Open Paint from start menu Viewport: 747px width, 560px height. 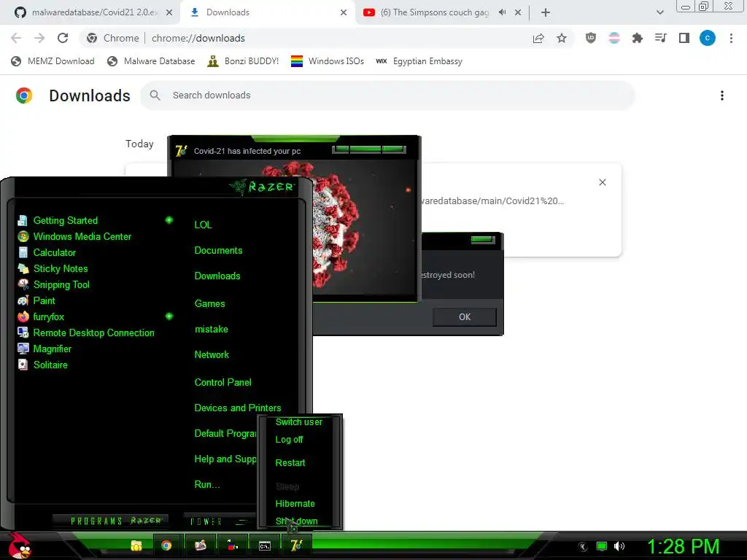pos(44,301)
